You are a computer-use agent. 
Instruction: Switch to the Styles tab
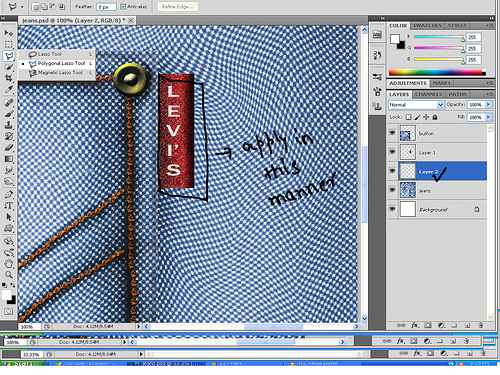(457, 26)
